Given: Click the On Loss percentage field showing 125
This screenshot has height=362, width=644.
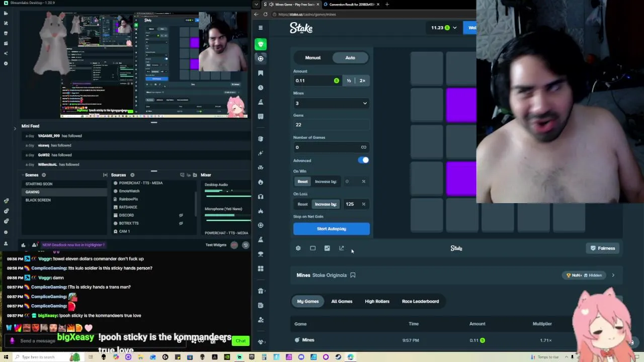Looking at the screenshot, I should point(355,204).
